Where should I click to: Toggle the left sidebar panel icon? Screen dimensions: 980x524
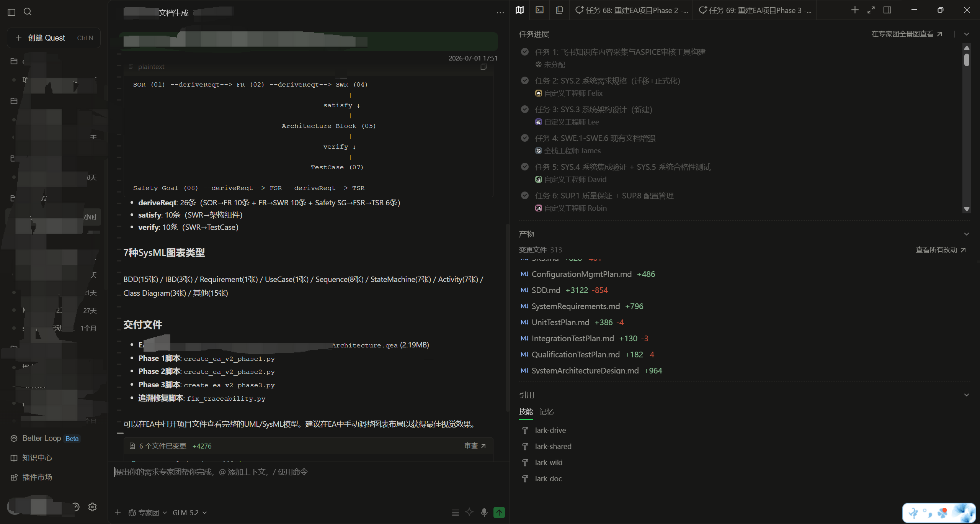click(x=11, y=12)
